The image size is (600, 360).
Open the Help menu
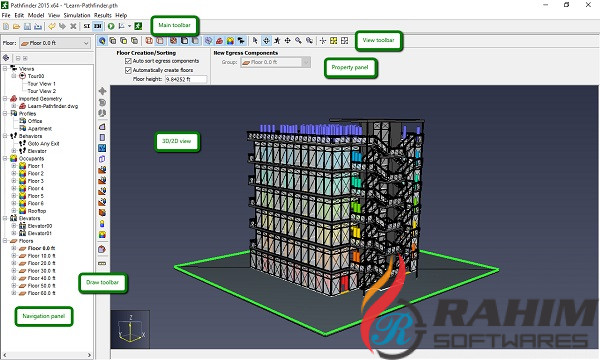pyautogui.click(x=121, y=15)
